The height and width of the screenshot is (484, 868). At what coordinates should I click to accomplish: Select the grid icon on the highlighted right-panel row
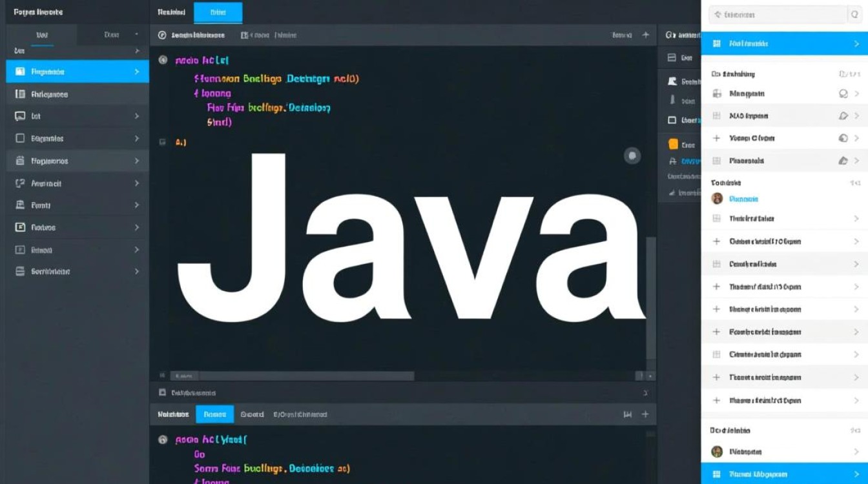click(x=718, y=43)
